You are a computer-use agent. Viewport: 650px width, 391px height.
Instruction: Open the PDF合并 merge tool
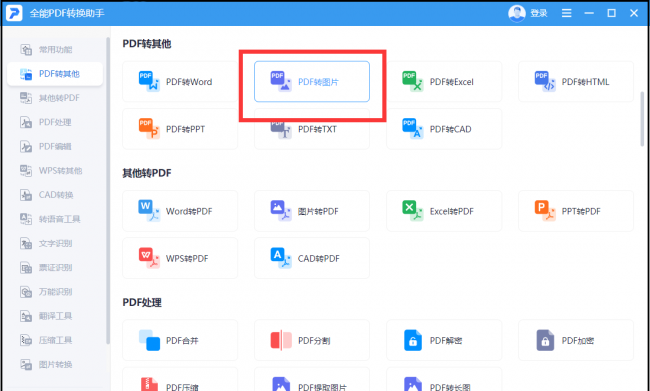point(180,340)
